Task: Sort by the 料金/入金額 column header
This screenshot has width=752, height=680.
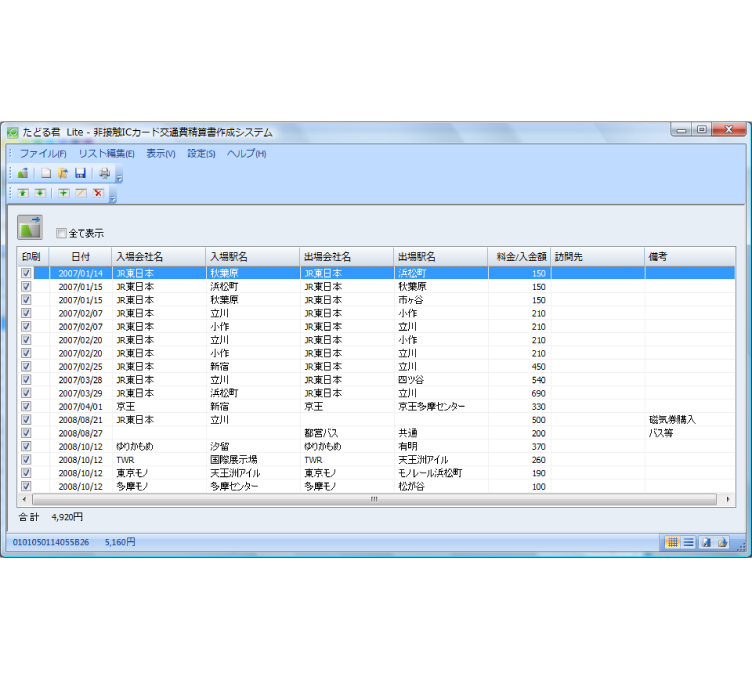Action: (519, 257)
